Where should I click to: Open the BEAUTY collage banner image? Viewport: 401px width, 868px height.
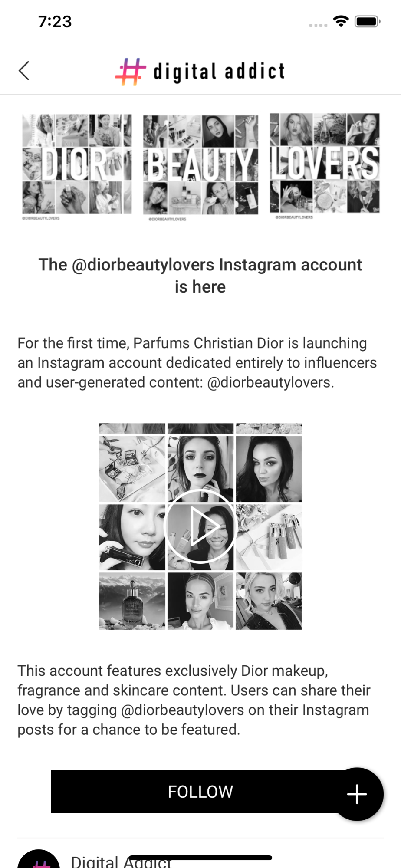tap(200, 165)
